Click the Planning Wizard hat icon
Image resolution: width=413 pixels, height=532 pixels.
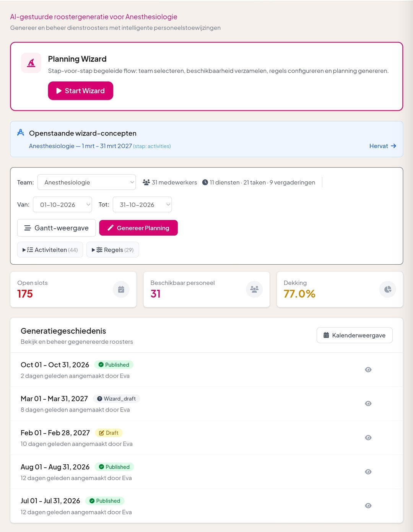[x=31, y=63]
